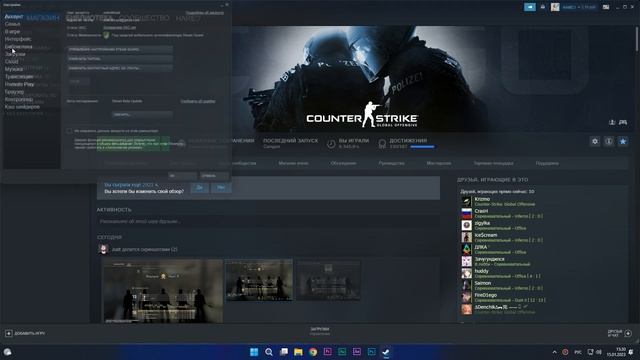
Task: Open the username dropdown in Steam header
Action: pyautogui.click(x=579, y=7)
